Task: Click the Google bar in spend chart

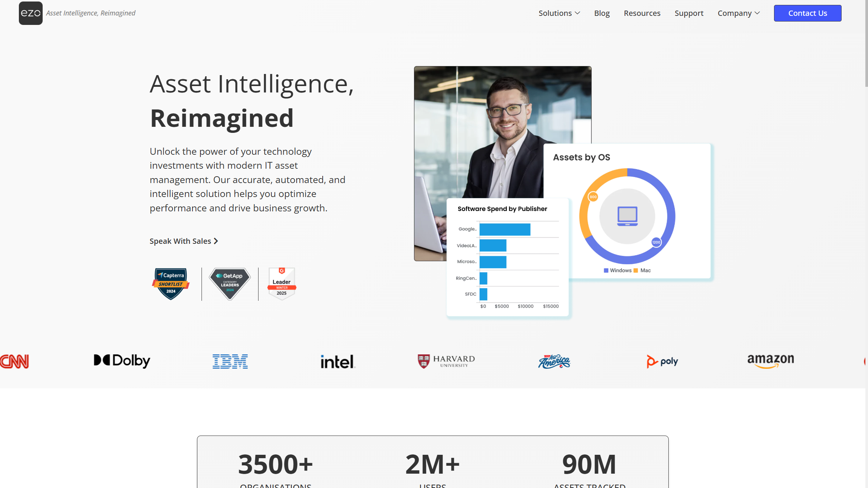Action: pos(505,229)
